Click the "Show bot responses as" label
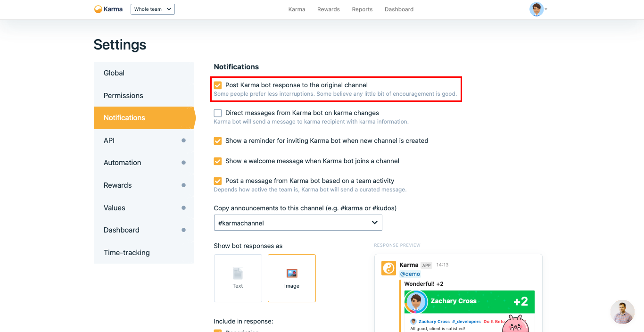The width and height of the screenshot is (644, 332). tap(248, 246)
